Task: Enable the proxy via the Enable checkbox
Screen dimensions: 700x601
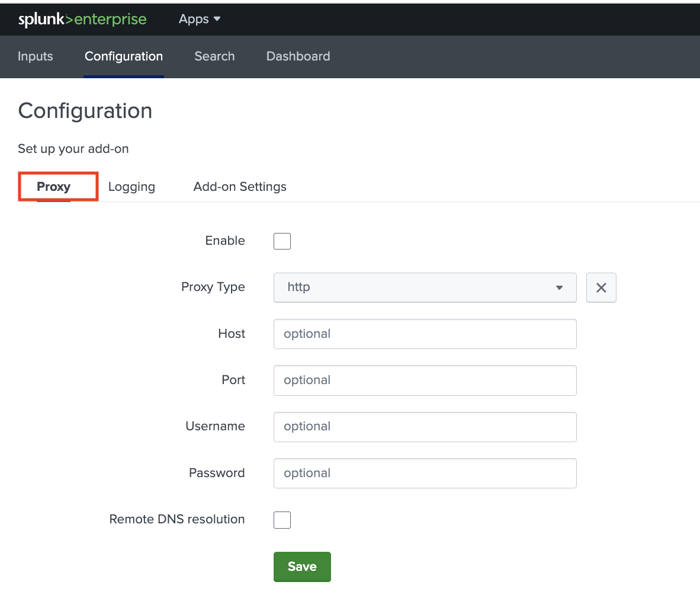Action: (x=282, y=241)
